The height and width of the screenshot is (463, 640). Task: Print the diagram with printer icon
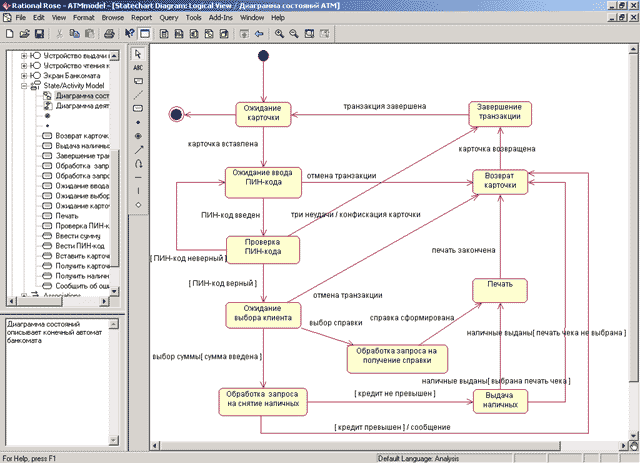pyautogui.click(x=109, y=33)
